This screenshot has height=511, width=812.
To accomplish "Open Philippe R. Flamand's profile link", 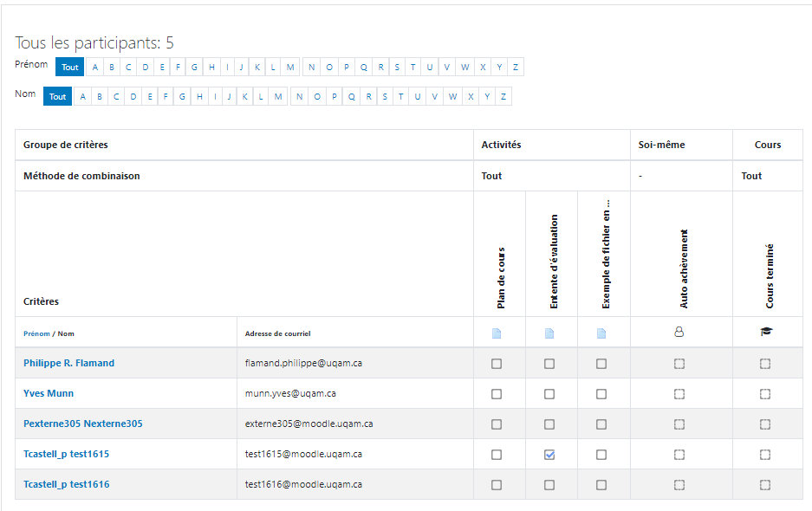I will coord(68,363).
